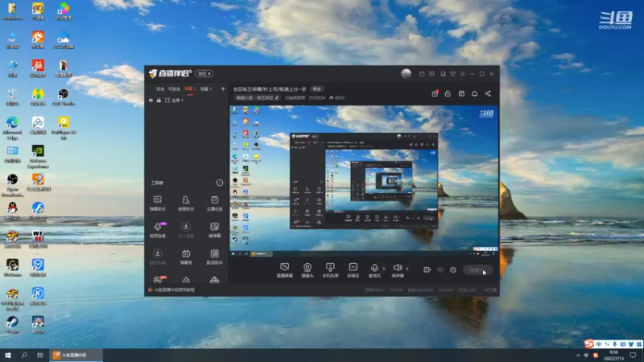Click the 修改 button next to stream title

click(x=316, y=88)
